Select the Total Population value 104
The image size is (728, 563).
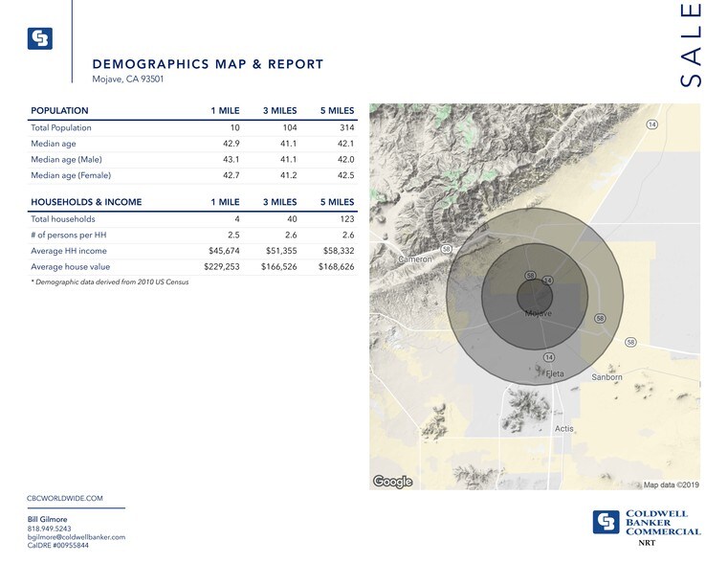(x=290, y=127)
